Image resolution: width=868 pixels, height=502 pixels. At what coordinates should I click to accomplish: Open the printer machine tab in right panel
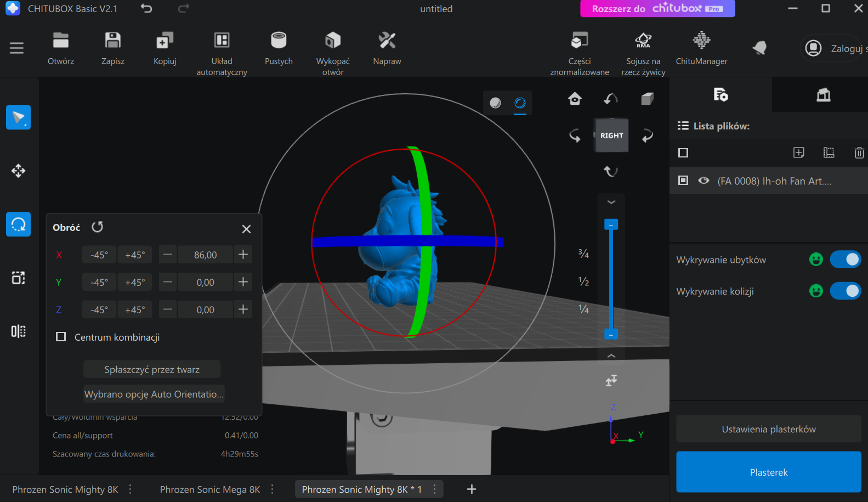pyautogui.click(x=824, y=94)
